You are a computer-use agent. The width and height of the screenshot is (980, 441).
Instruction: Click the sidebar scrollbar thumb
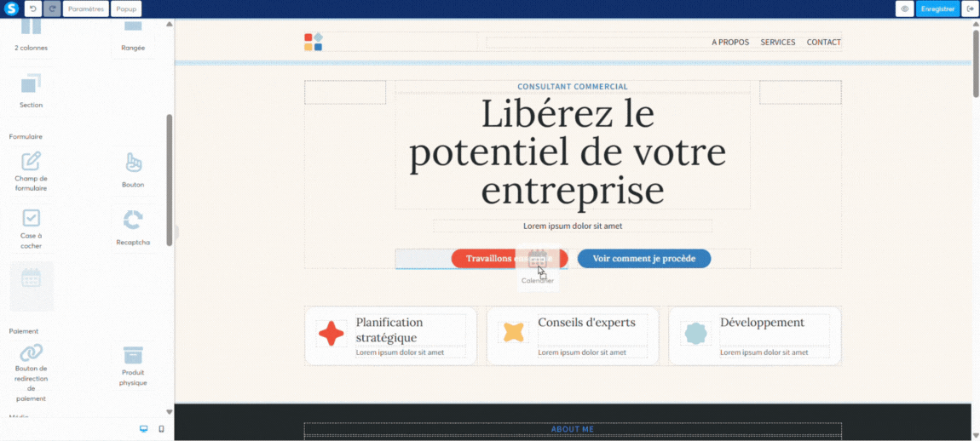(169, 180)
